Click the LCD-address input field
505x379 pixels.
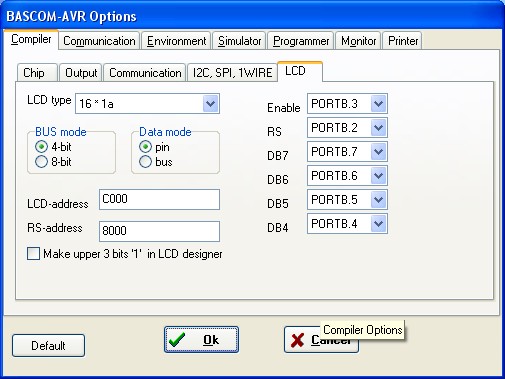pos(159,199)
